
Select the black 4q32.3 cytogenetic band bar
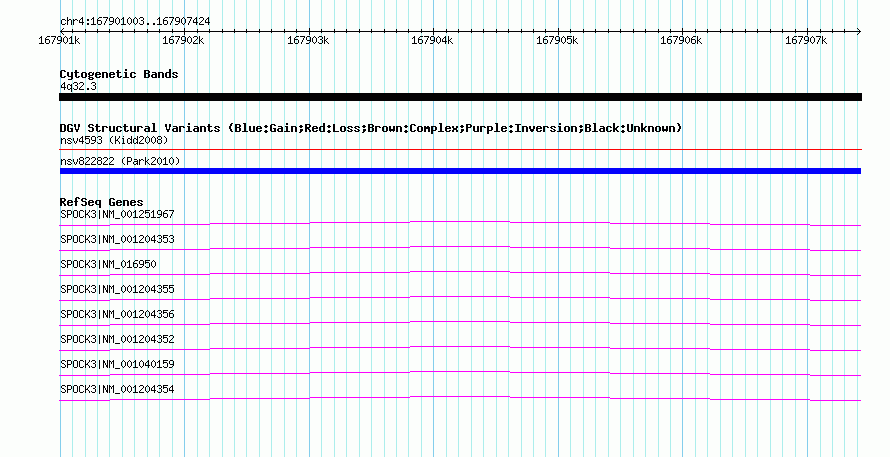460,97
